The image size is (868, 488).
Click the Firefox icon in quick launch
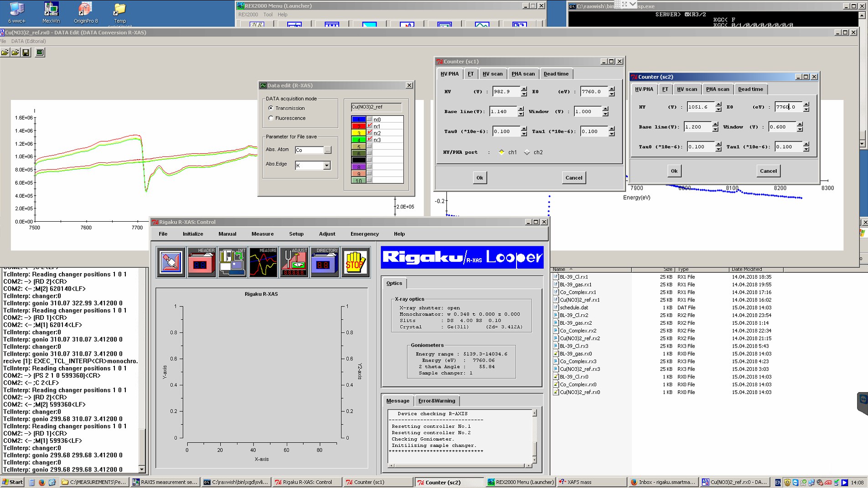point(42,482)
